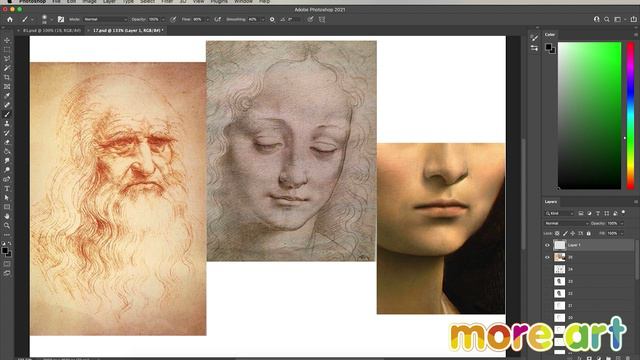Enable airbrush-style build-up
The width and height of the screenshot is (640, 360).
pyautogui.click(x=218, y=19)
